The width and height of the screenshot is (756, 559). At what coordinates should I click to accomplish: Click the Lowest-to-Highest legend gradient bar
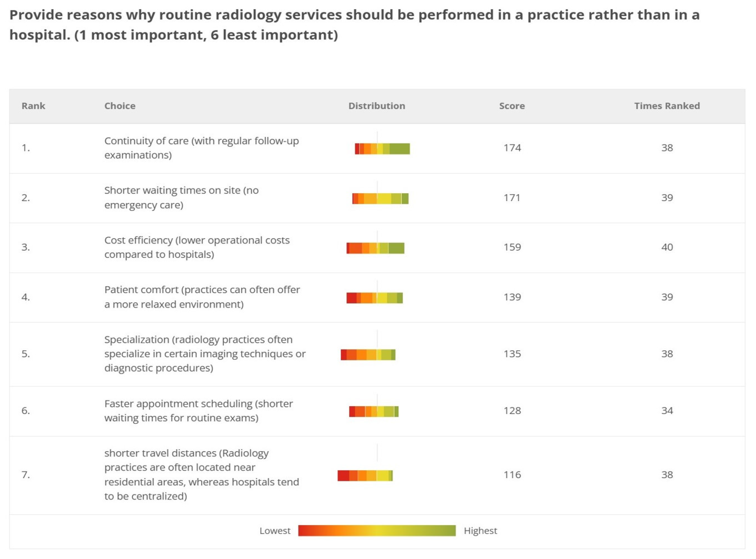377,531
